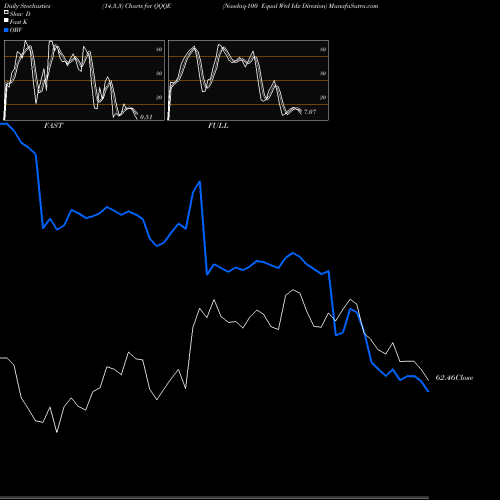Click the FULL stochastic chart panel
The width and height of the screenshot is (500, 500).
coord(248,80)
